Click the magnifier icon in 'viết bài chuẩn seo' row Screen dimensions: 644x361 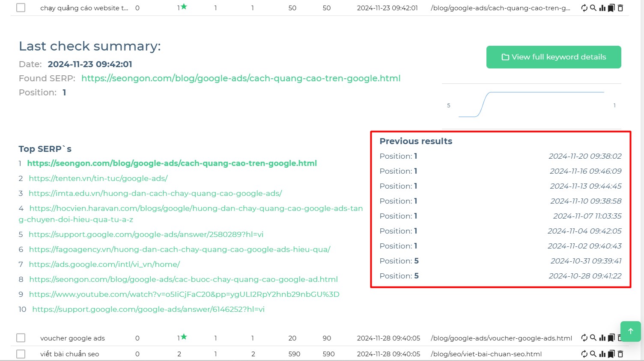(x=593, y=354)
